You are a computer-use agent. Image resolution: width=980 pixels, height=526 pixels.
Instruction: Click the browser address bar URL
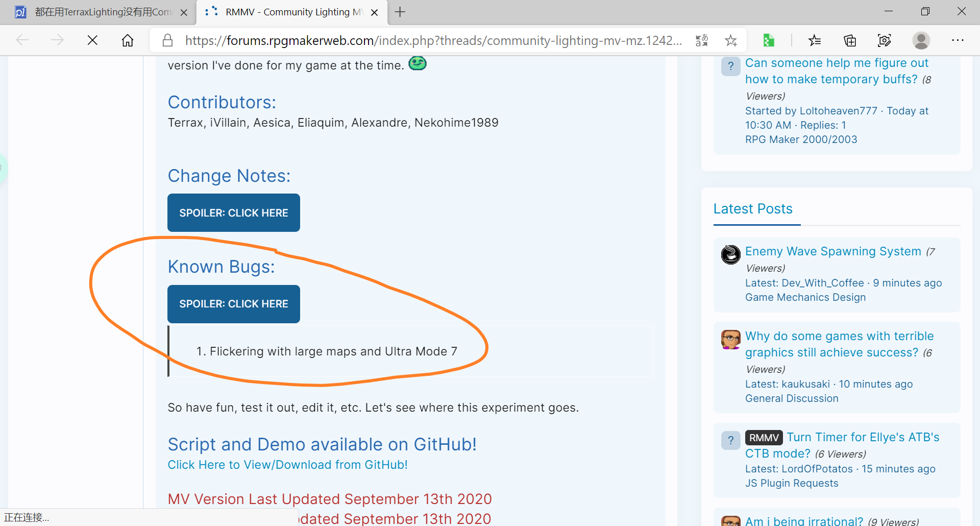[x=433, y=40]
